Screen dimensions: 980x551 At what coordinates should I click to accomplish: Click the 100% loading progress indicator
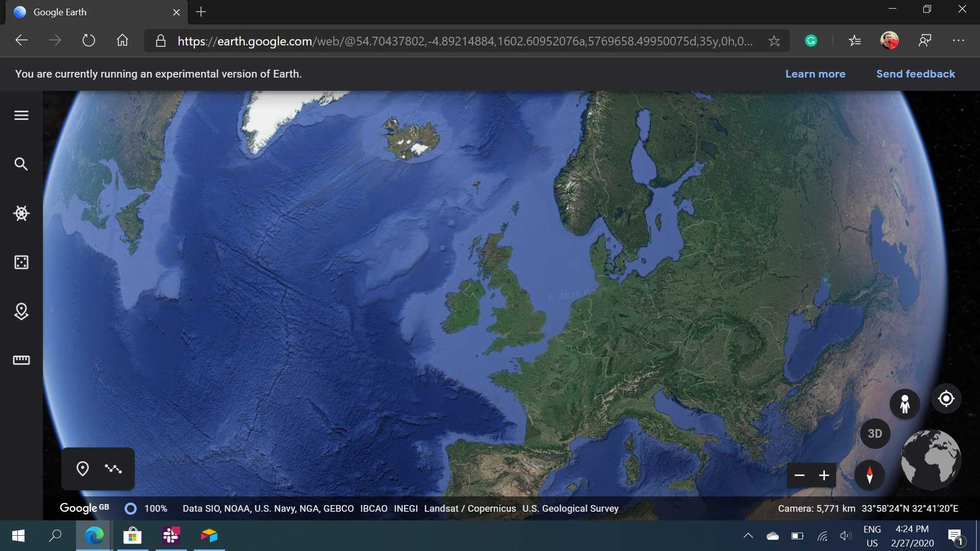click(146, 509)
